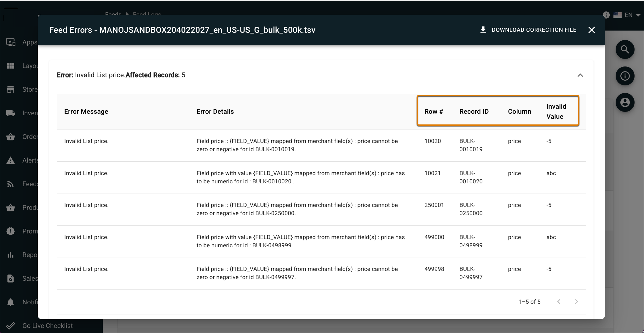Select row number 10021 cell
Viewport: 644px width, 333px height.
pyautogui.click(x=433, y=173)
